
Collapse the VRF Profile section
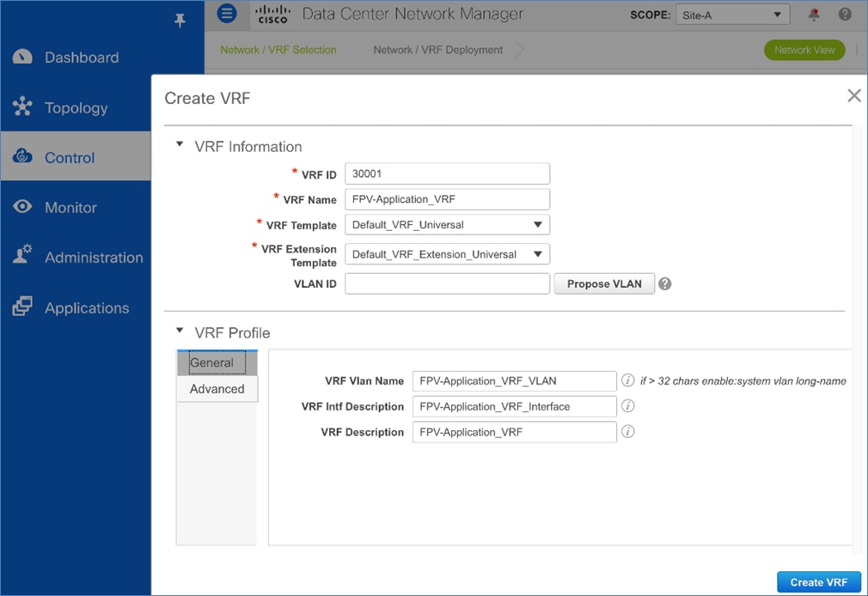coord(180,331)
